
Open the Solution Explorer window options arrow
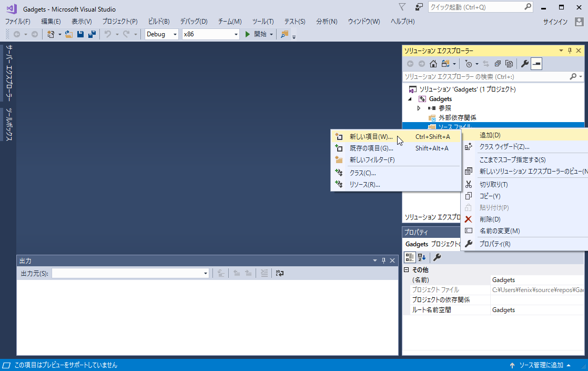pyautogui.click(x=561, y=51)
